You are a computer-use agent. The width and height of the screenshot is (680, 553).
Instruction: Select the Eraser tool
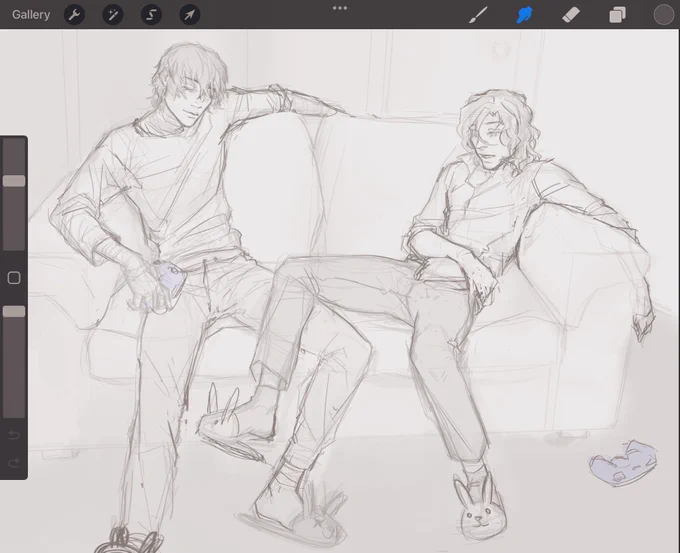pyautogui.click(x=571, y=15)
